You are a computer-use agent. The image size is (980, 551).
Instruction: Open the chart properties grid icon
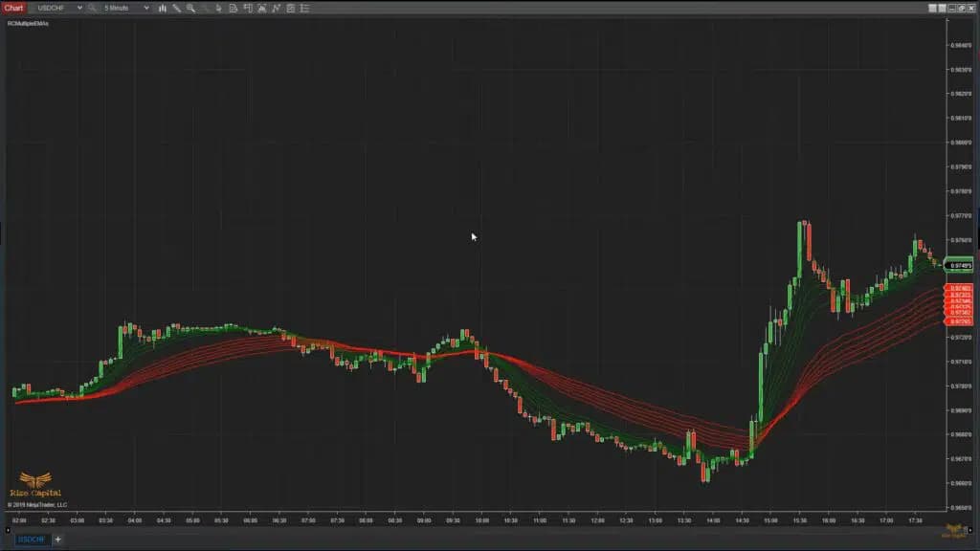tap(291, 8)
